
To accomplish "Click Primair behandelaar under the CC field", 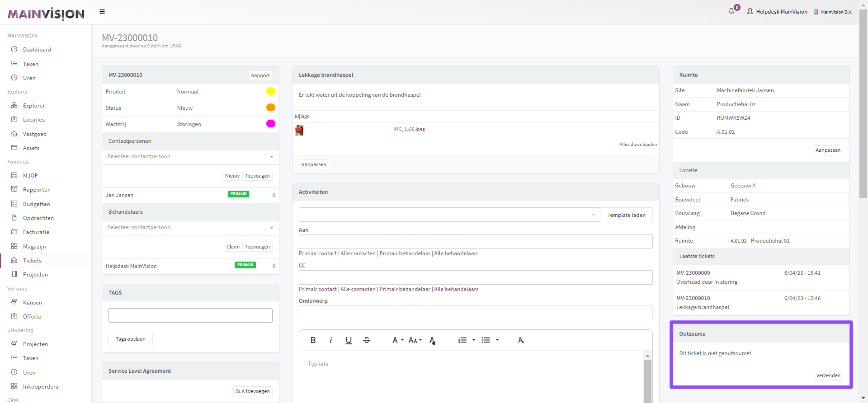I will coord(405,289).
